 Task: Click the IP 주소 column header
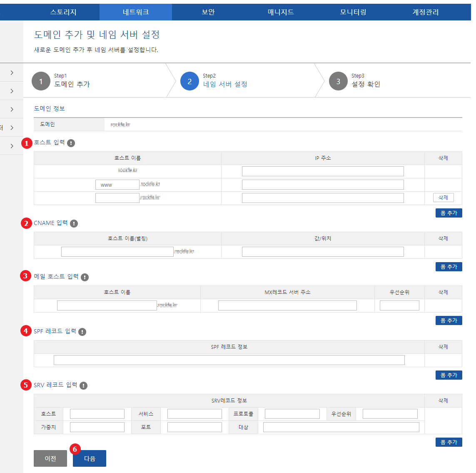[x=323, y=158]
